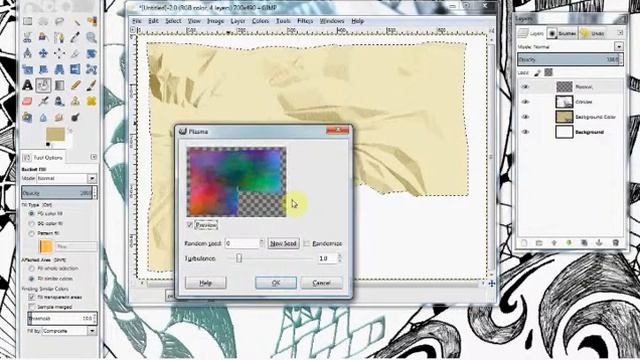Select the Clone stamp tool
Image resolution: width=640 pixels, height=360 pixels.
click(x=76, y=101)
